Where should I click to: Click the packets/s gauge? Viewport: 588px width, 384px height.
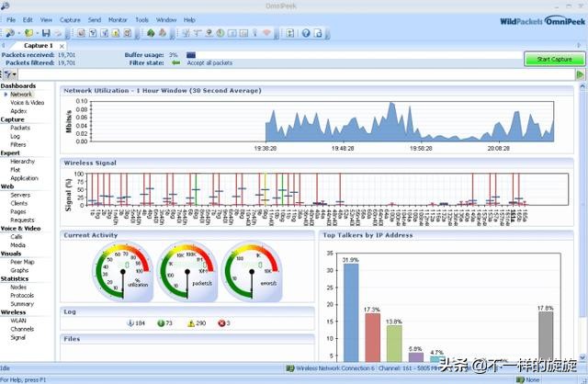(x=187, y=271)
